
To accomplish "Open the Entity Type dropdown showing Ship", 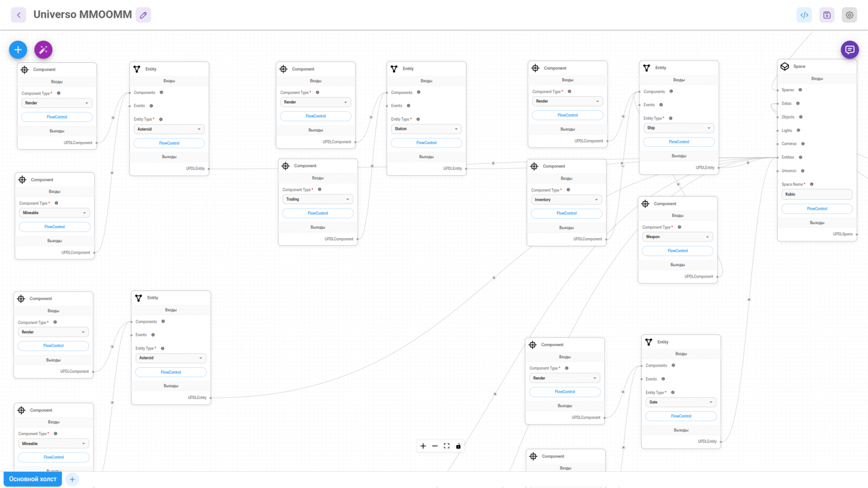I will pos(679,128).
